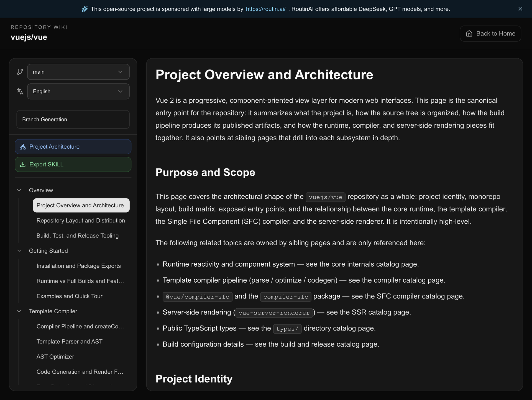The width and height of the screenshot is (532, 400).
Task: Collapse the Overview section chevron
Action: [19, 190]
